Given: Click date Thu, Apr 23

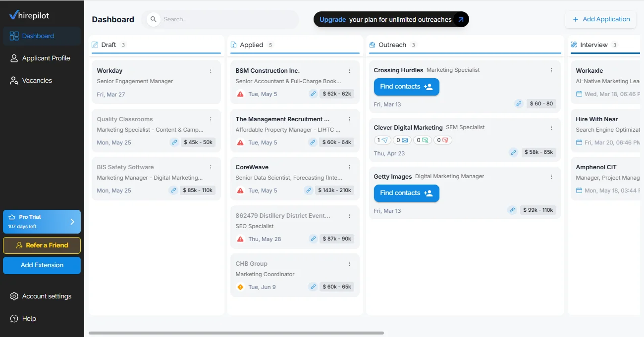Looking at the screenshot, I should point(389,153).
